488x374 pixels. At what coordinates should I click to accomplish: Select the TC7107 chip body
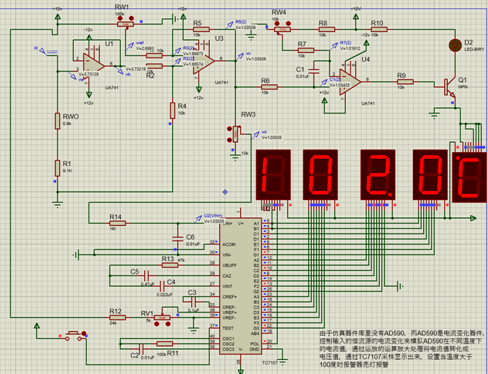click(240, 286)
